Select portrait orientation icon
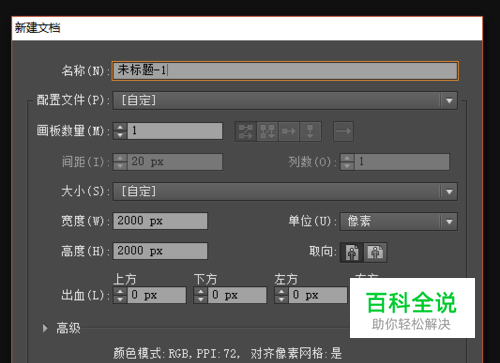 [352, 252]
